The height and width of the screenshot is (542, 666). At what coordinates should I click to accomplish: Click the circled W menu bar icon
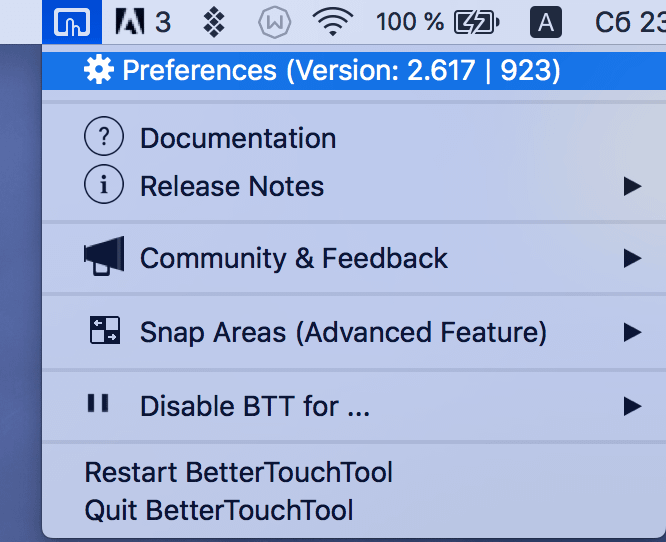(273, 21)
